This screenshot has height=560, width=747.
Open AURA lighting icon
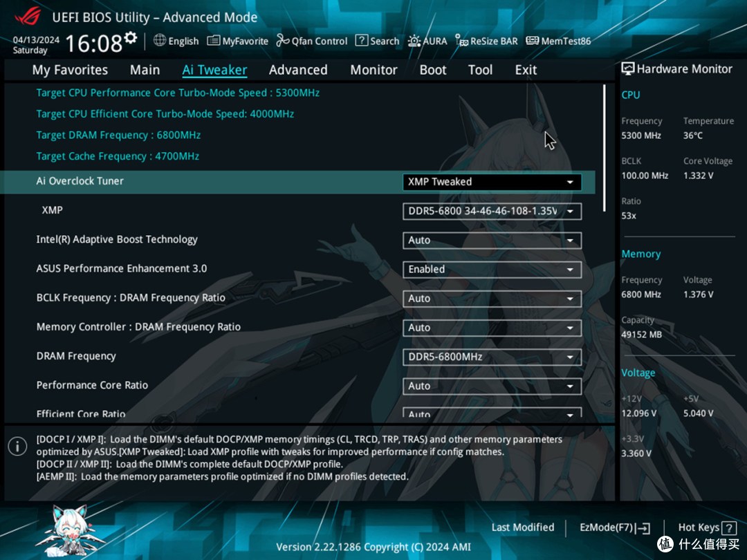(x=414, y=41)
